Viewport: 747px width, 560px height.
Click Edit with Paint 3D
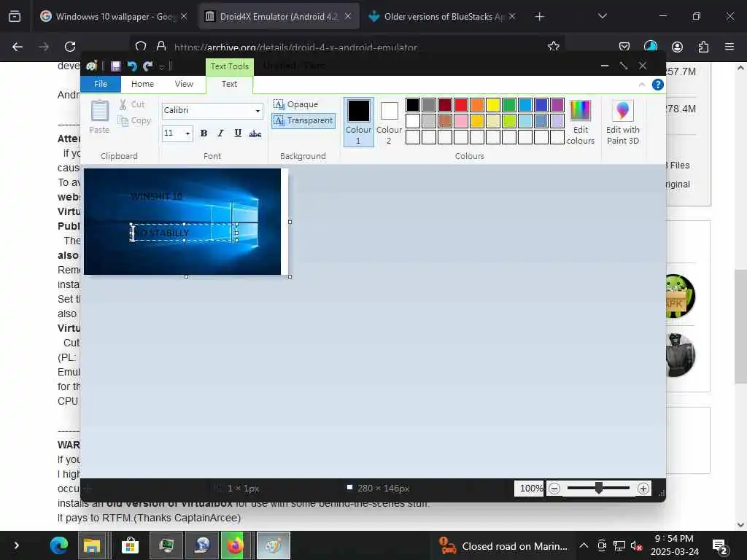[623, 122]
